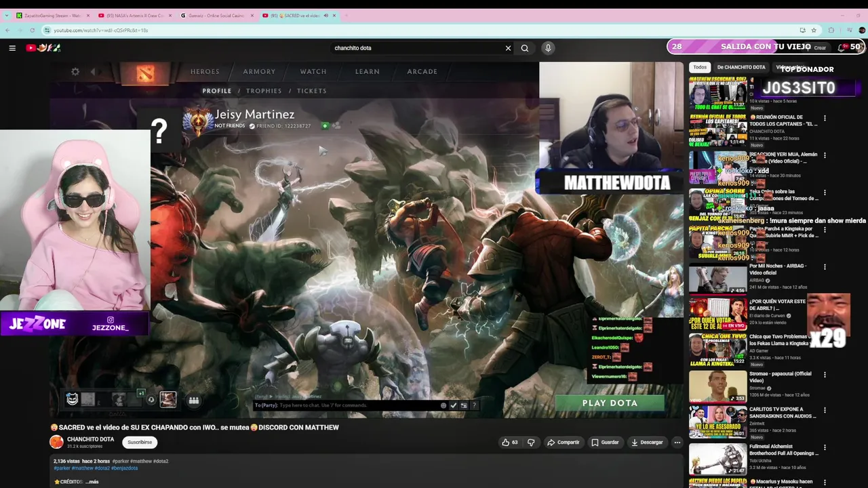Click the Descargar download button

[647, 443]
